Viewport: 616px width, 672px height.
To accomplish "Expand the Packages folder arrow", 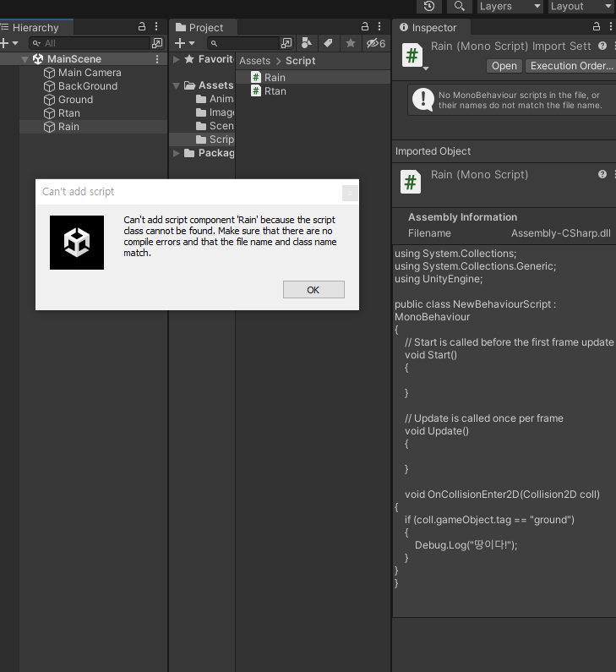I will point(176,153).
